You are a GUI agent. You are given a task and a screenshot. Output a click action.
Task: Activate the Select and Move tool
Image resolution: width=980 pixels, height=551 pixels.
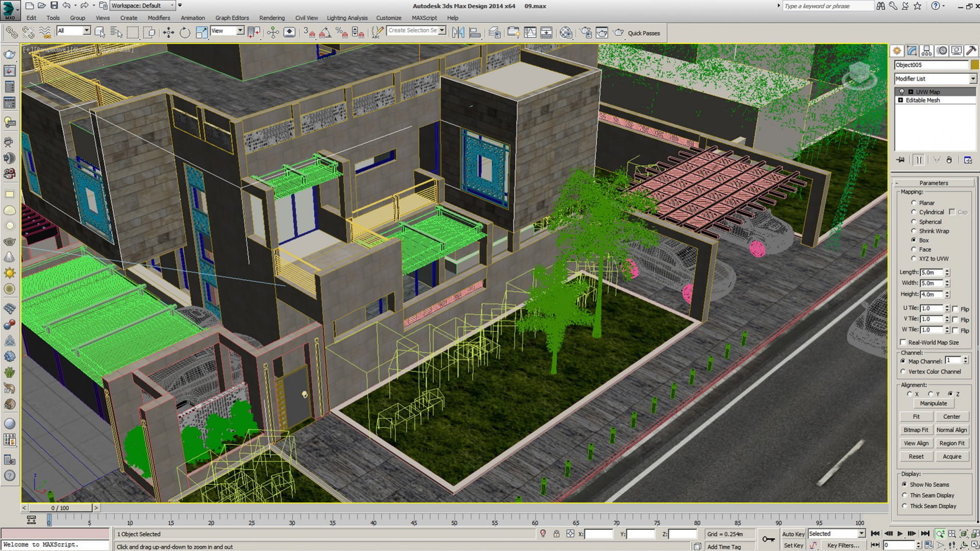click(168, 32)
